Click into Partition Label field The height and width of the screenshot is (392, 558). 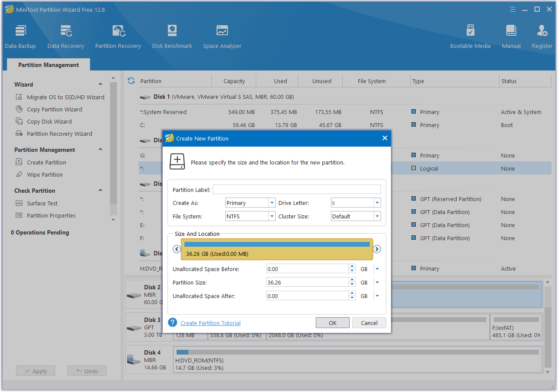click(297, 189)
